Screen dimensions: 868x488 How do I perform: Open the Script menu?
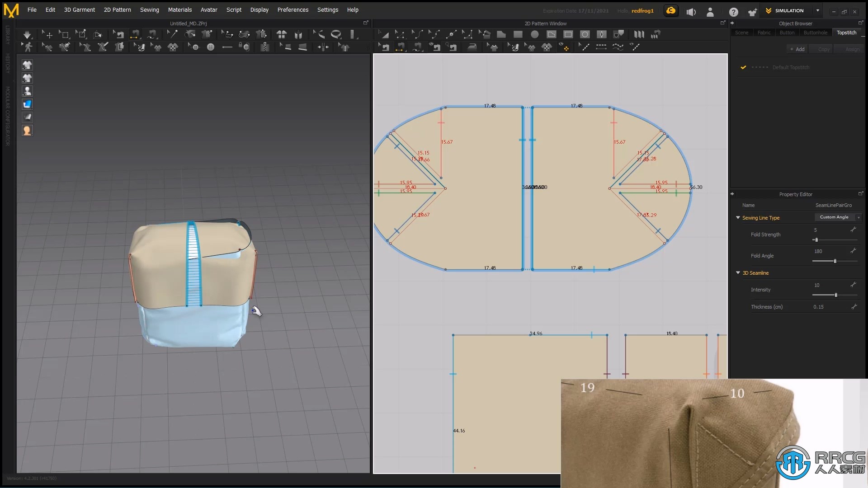(x=233, y=9)
